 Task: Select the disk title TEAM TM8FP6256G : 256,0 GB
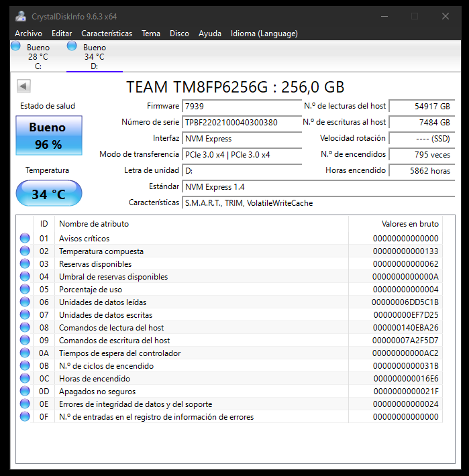[x=235, y=87]
